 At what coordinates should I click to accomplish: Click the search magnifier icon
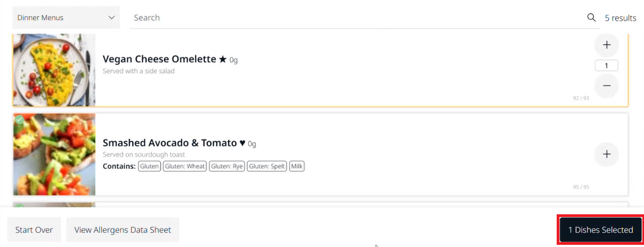(591, 17)
